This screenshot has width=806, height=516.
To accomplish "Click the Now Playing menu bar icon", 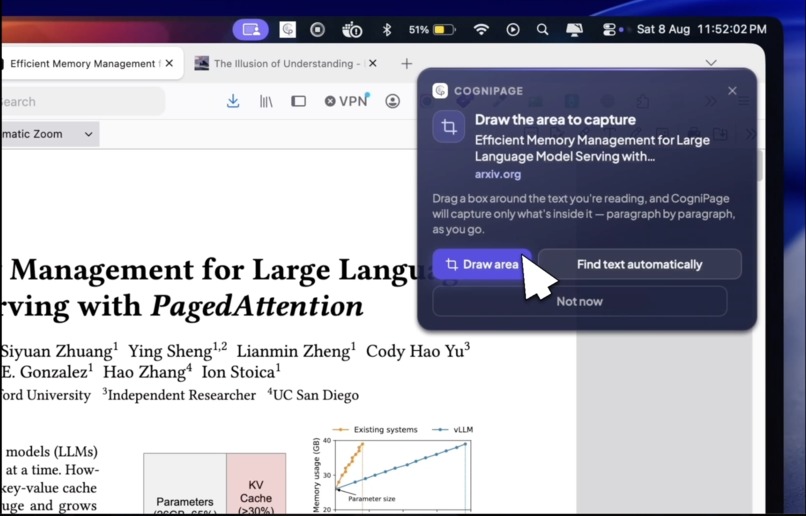I will point(512,29).
